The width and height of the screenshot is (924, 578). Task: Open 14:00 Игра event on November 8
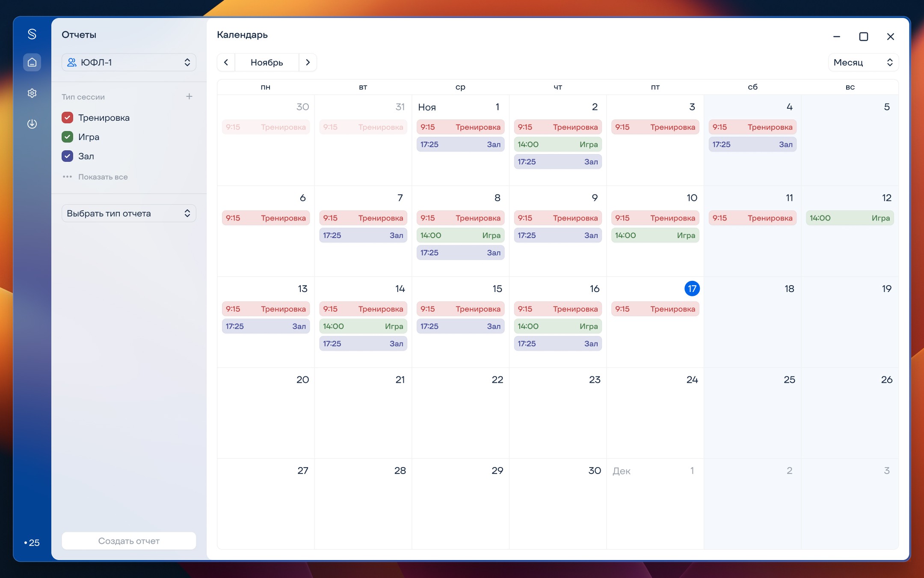[x=460, y=235]
